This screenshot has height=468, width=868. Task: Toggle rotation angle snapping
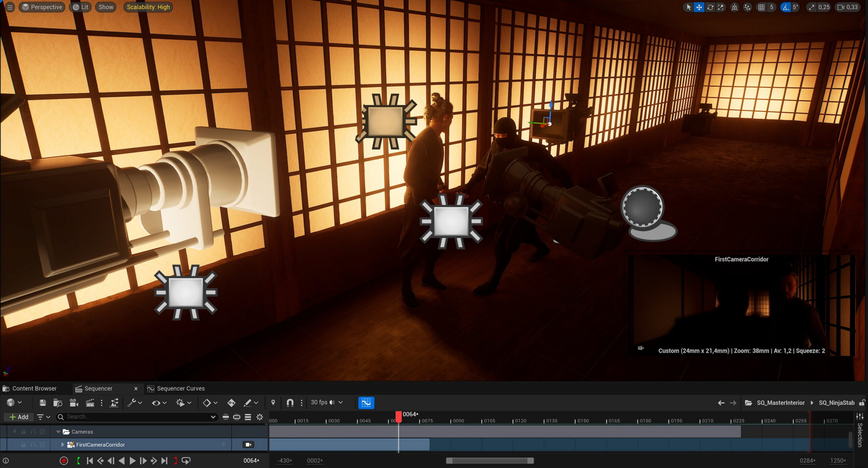[x=786, y=7]
